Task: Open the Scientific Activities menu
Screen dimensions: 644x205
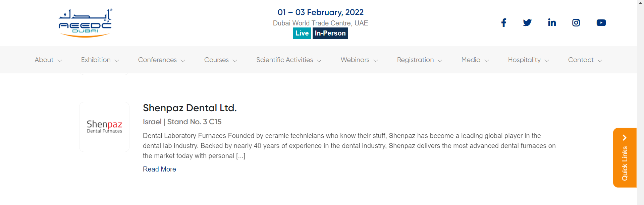Action: (x=289, y=60)
